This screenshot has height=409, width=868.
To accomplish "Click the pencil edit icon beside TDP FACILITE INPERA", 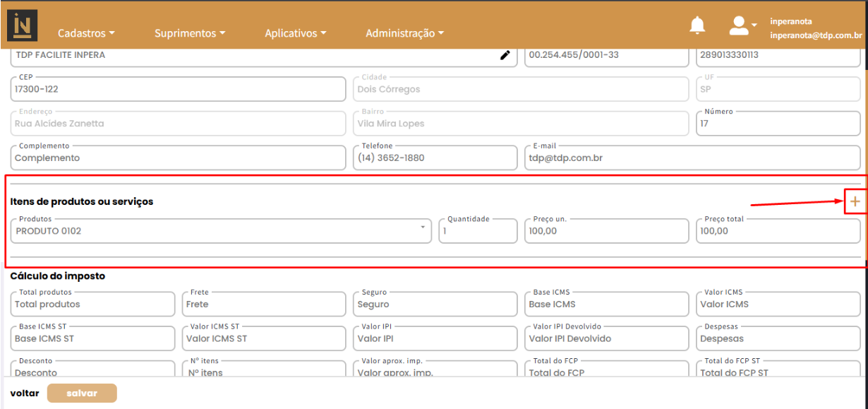I will point(505,55).
